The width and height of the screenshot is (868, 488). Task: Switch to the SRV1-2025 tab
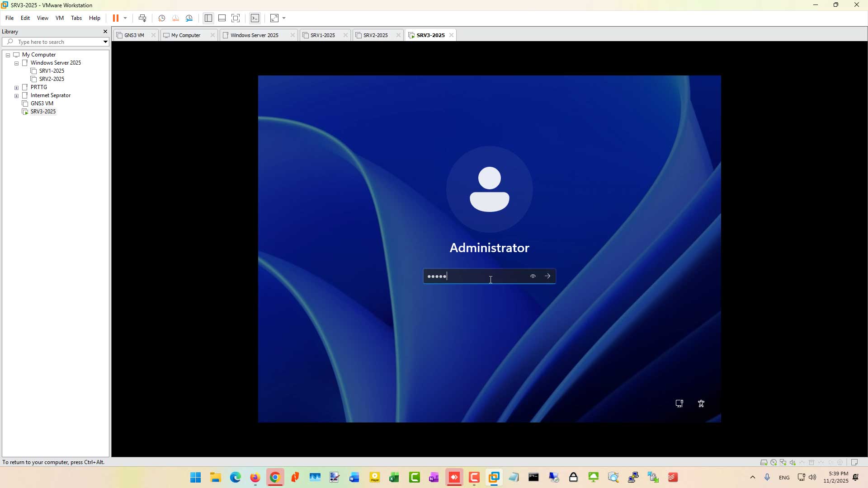322,35
